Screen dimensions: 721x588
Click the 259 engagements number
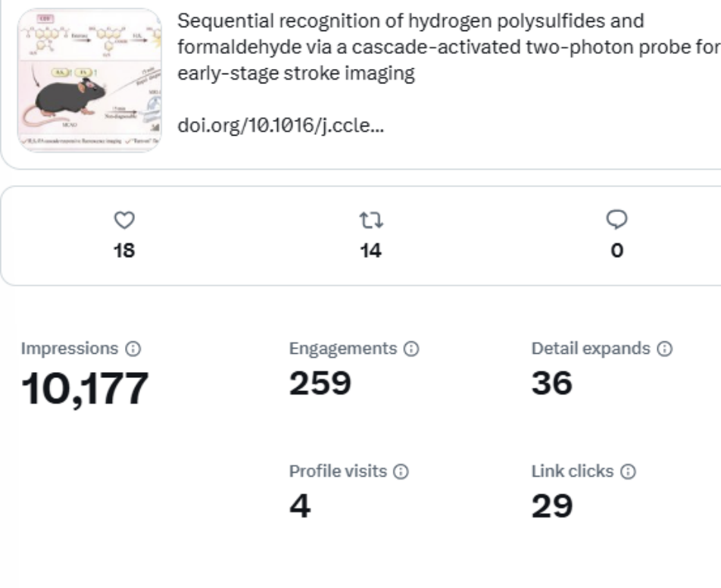pos(320,383)
